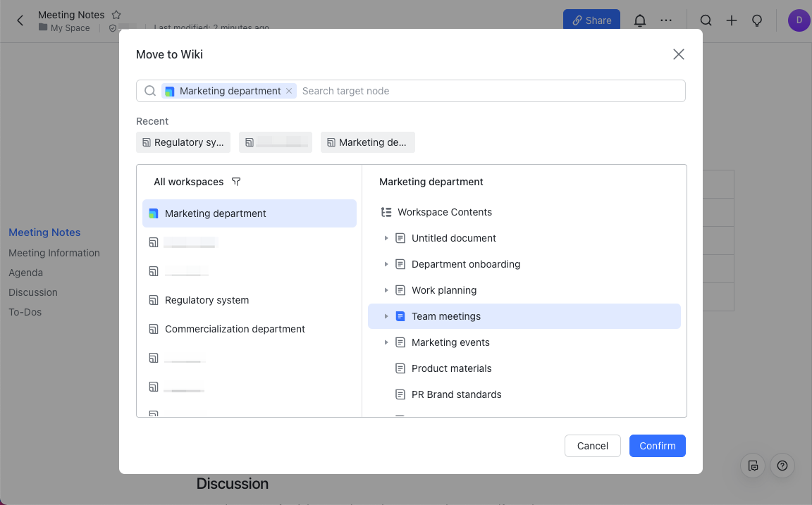Click the search magnifier in the header
Image resolution: width=812 pixels, height=505 pixels.
pos(706,20)
